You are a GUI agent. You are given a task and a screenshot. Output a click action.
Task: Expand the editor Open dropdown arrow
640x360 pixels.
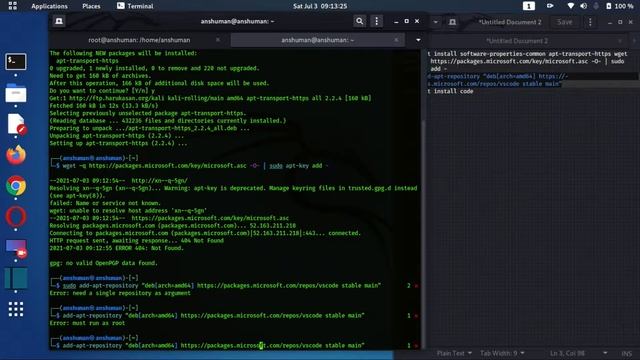(x=436, y=22)
